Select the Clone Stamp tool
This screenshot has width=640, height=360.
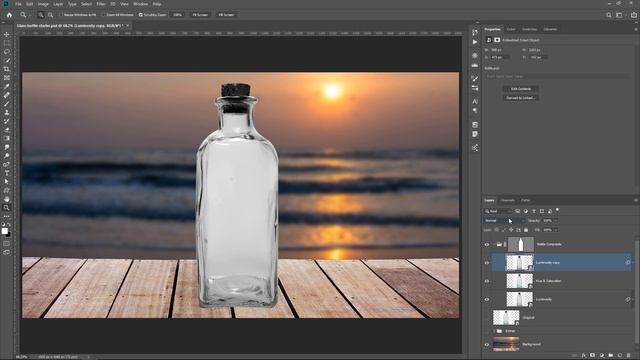tap(7, 112)
